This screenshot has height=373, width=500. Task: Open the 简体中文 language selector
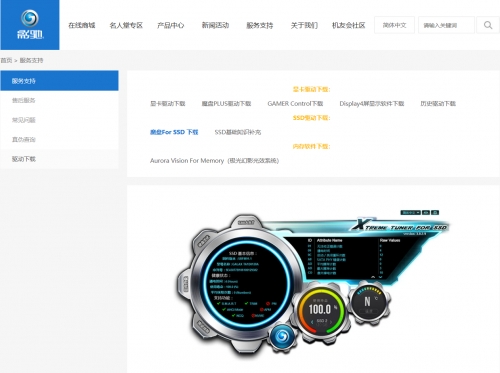[394, 25]
